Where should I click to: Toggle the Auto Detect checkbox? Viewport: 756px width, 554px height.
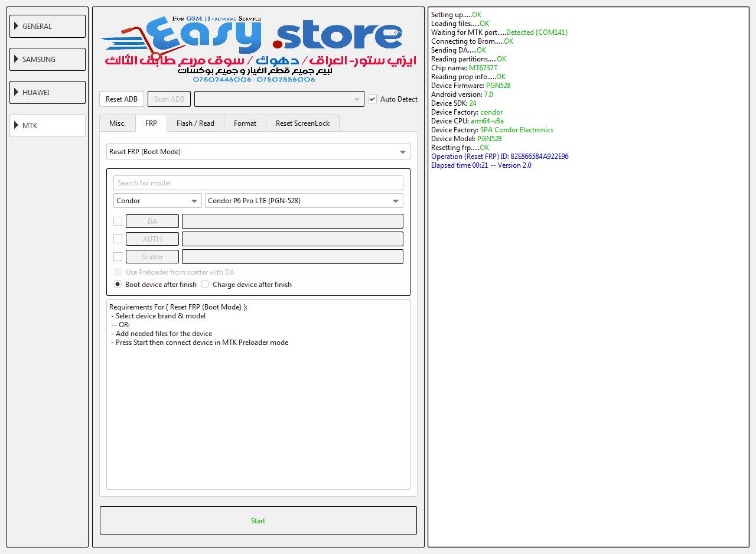pos(373,99)
